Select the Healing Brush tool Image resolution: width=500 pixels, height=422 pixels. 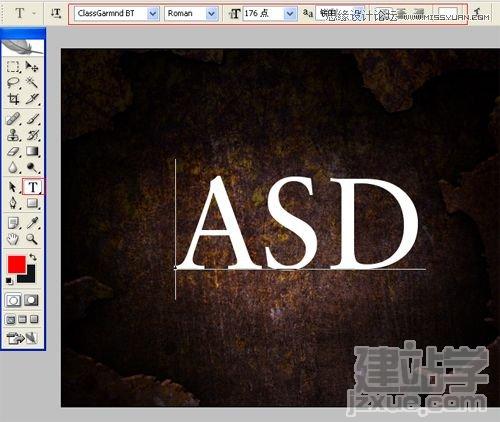point(13,119)
